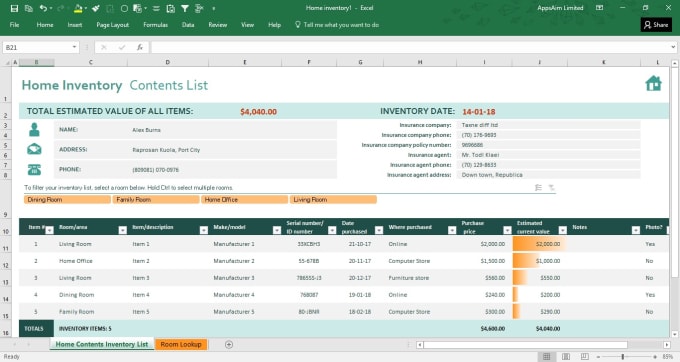Click the Cancel entry X icon
The height and width of the screenshot is (362, 680).
[x=104, y=47]
